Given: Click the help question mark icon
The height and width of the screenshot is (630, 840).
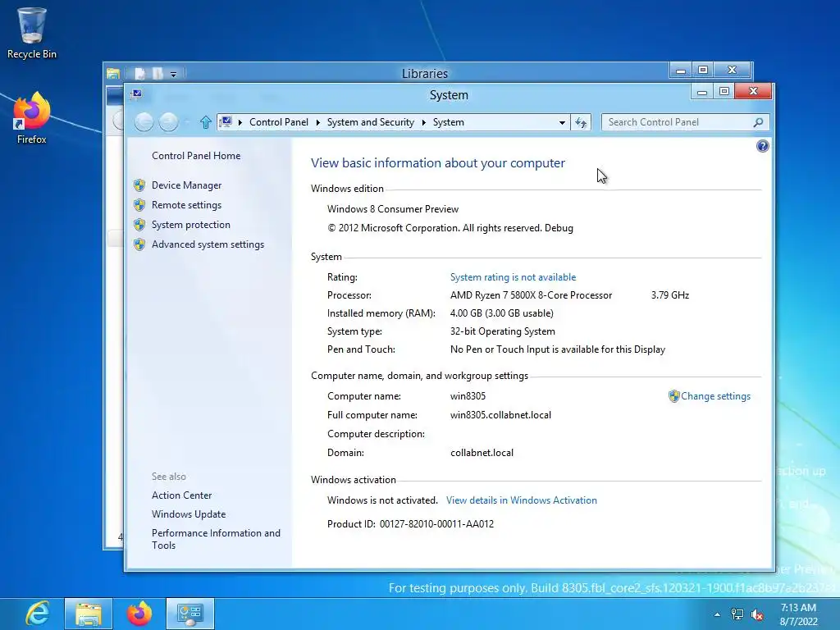Looking at the screenshot, I should click(762, 146).
